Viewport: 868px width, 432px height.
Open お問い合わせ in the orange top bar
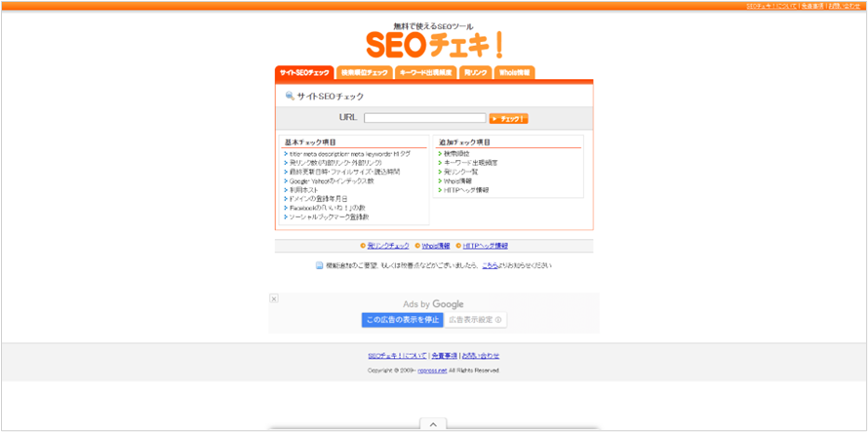(845, 6)
